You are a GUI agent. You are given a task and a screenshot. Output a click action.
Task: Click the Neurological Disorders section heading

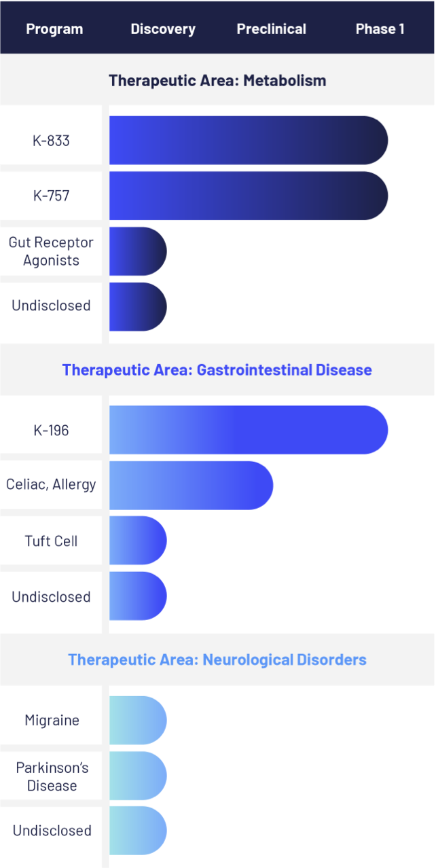click(217, 659)
